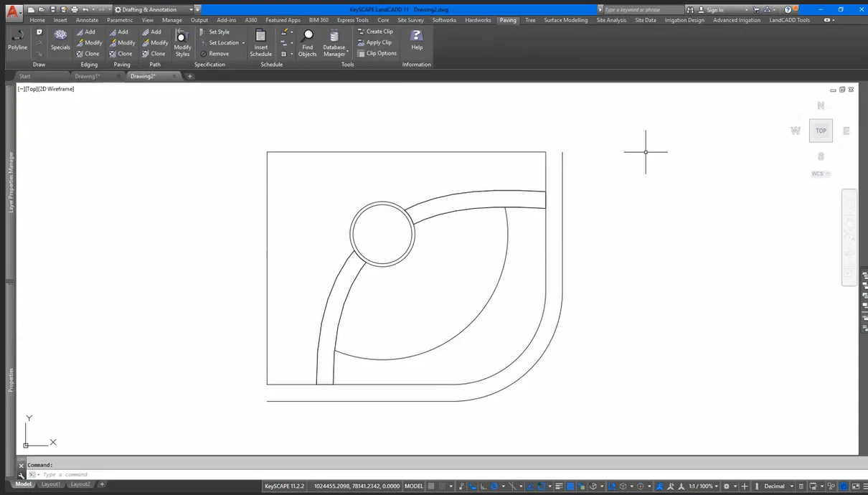Select the Polyline draw tool
This screenshot has height=495, width=868.
click(16, 41)
